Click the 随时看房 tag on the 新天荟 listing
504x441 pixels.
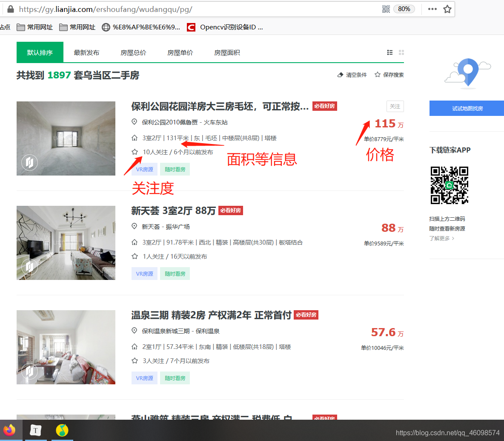[175, 274]
